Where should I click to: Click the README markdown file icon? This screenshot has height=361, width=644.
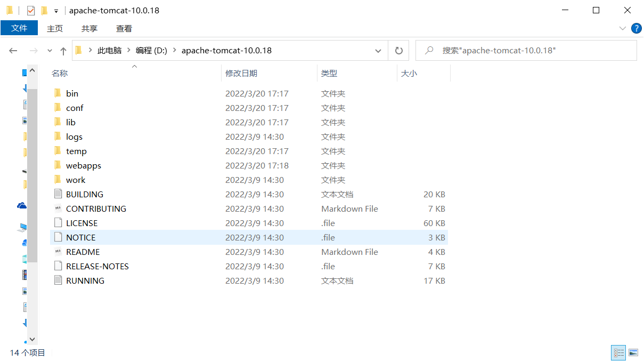[58, 251]
